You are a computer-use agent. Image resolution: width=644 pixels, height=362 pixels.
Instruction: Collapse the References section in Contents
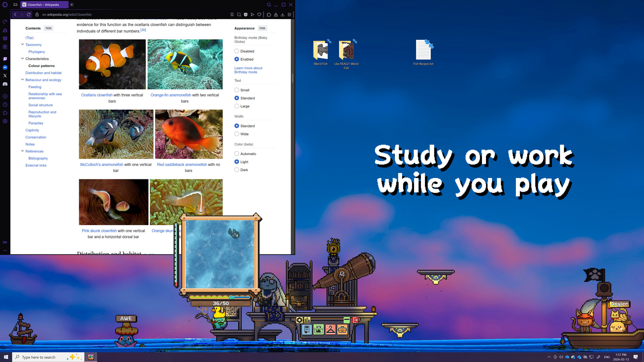tap(22, 151)
